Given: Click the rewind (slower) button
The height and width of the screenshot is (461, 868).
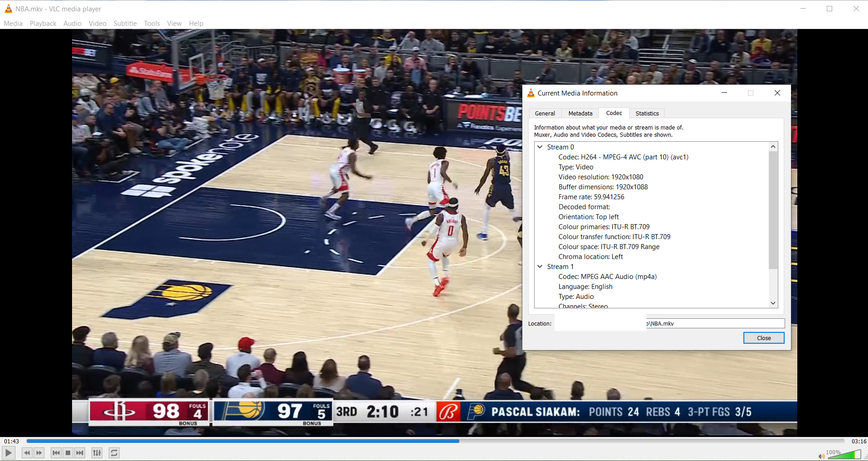Looking at the screenshot, I should click(x=27, y=453).
